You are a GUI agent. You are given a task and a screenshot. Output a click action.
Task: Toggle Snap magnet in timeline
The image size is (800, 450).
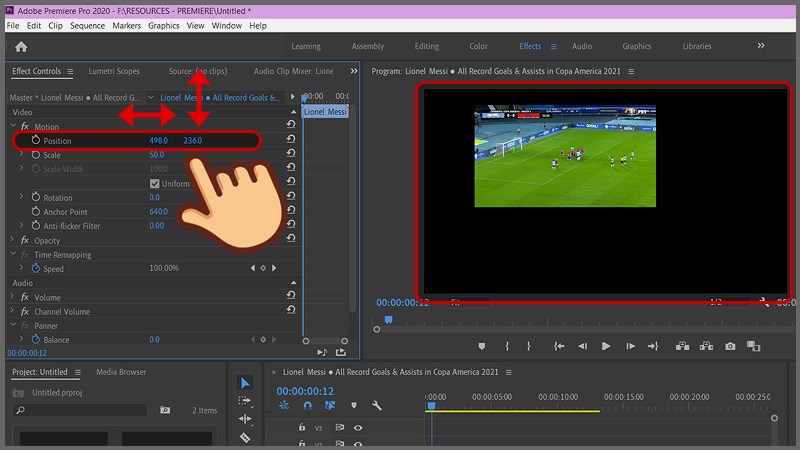point(307,406)
